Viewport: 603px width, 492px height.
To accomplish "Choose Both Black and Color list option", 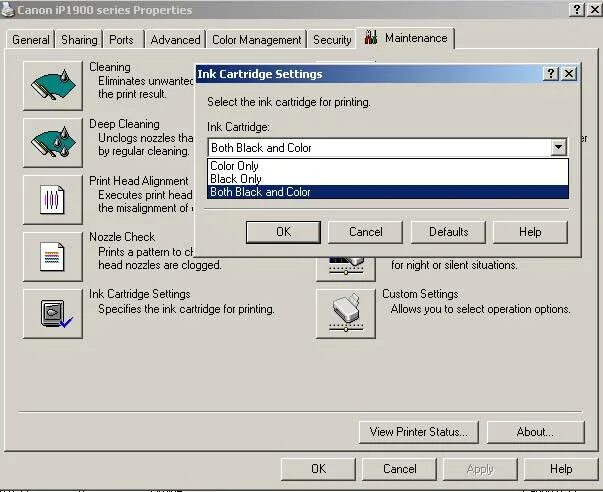I will click(x=388, y=192).
